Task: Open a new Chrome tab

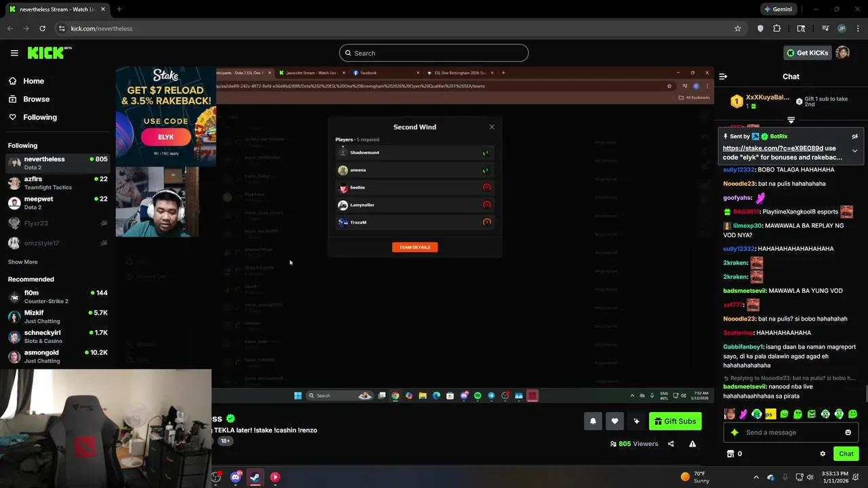Action: pos(119,9)
